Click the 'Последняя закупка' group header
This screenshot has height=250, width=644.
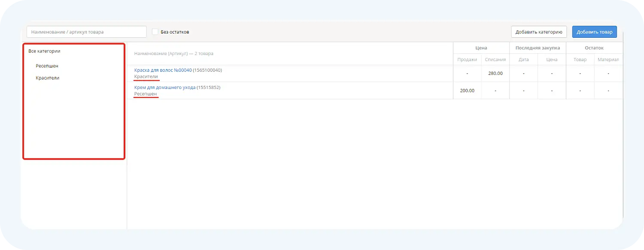click(538, 48)
